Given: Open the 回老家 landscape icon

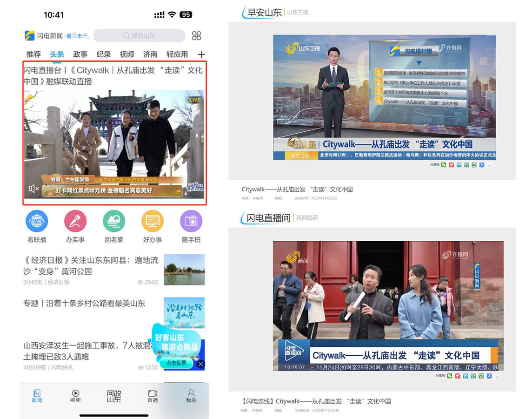Looking at the screenshot, I should (x=114, y=221).
